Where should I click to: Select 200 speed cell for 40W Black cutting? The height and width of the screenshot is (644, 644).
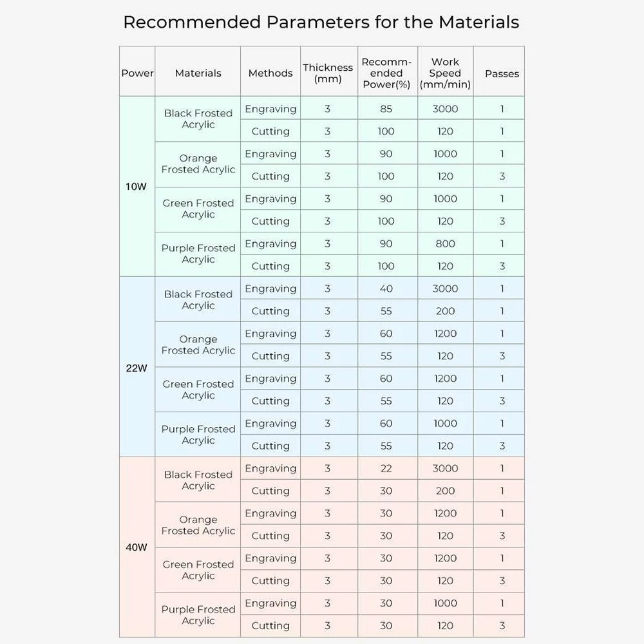coord(445,491)
